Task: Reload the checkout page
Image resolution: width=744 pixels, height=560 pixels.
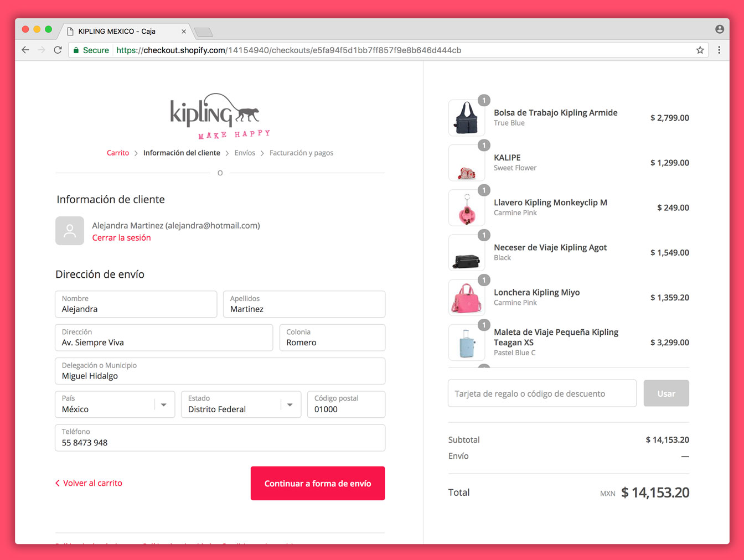Action: tap(58, 50)
